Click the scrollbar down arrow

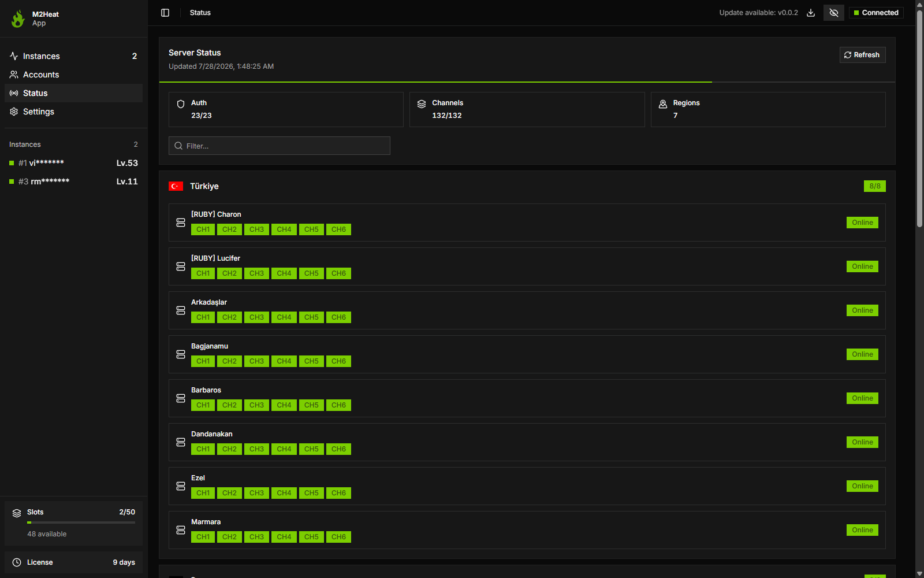tap(919, 573)
